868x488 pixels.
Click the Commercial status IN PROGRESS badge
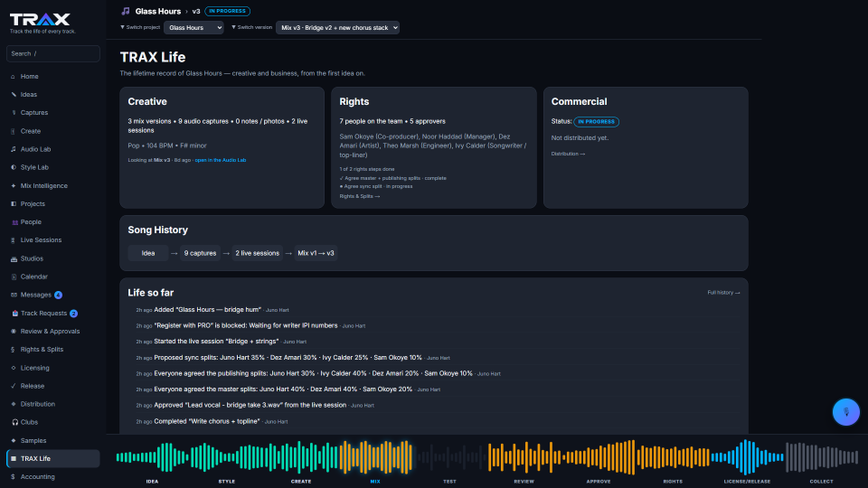[596, 122]
